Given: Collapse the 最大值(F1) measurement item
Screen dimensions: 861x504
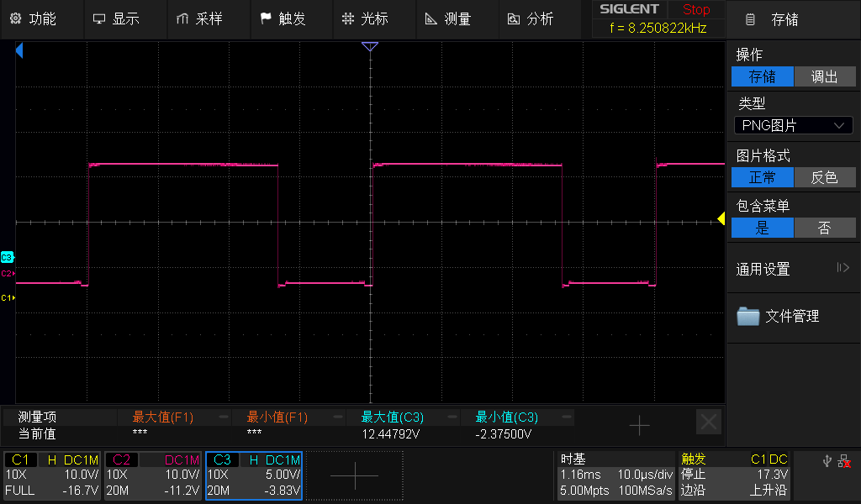Looking at the screenshot, I should click(x=223, y=417).
